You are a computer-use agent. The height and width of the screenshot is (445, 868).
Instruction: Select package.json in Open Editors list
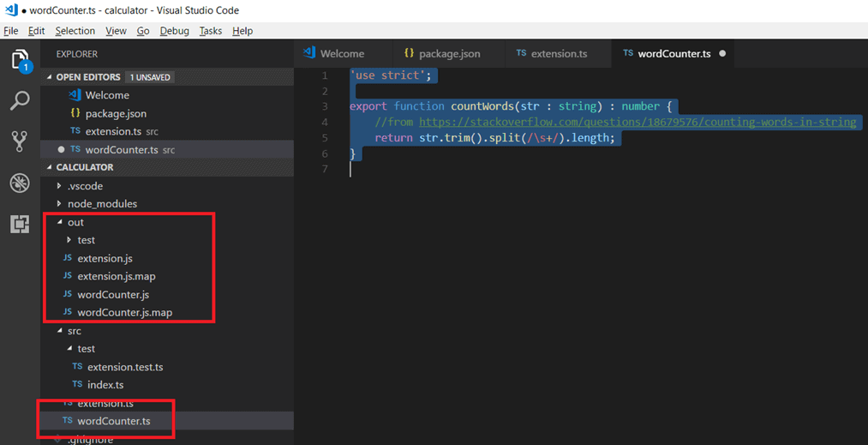point(167,113)
